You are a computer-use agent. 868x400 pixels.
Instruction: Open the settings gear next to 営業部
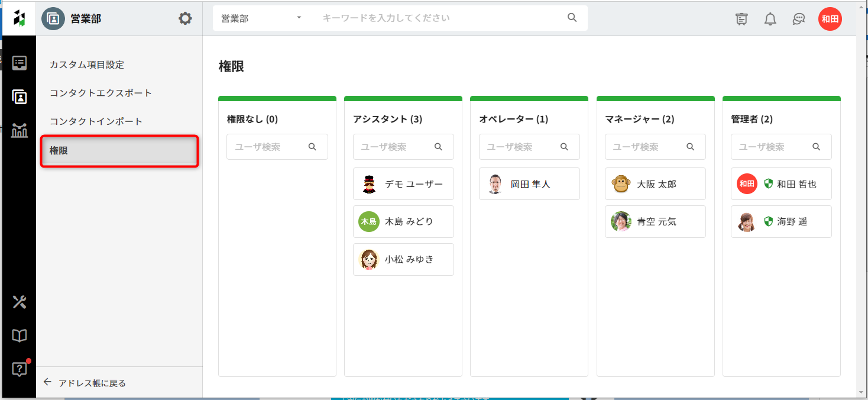point(185,18)
